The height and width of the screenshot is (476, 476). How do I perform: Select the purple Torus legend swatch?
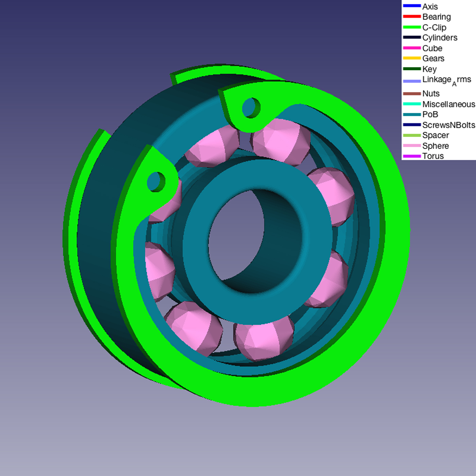pyautogui.click(x=412, y=156)
